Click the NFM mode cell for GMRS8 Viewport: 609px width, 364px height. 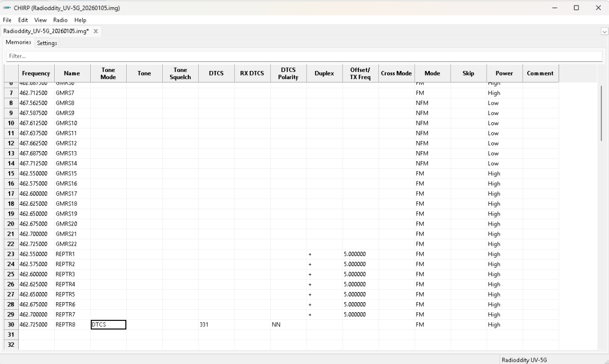pyautogui.click(x=432, y=103)
